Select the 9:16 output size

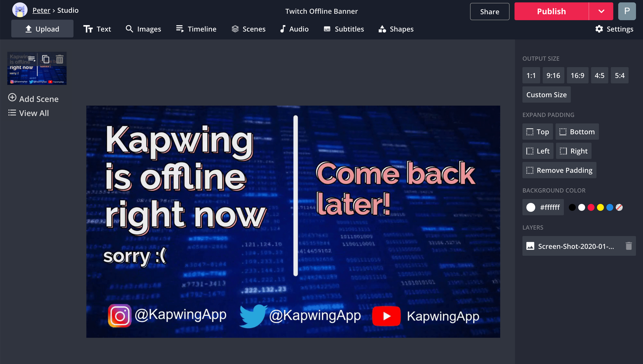coord(553,76)
